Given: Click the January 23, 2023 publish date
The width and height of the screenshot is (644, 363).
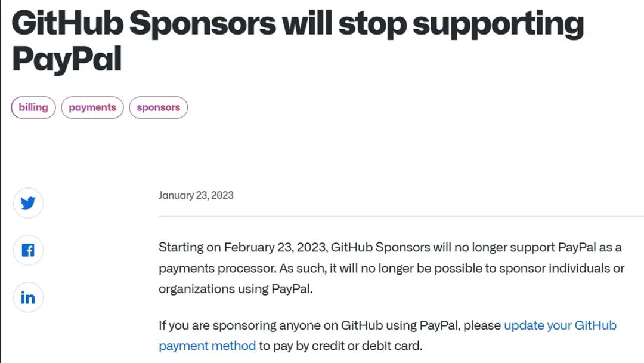Looking at the screenshot, I should point(196,195).
